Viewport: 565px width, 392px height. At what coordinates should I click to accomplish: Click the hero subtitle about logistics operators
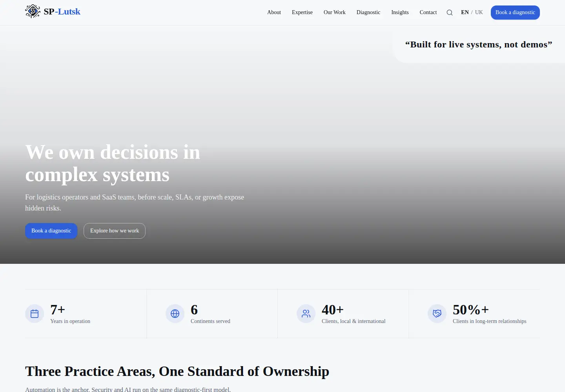tap(135, 203)
